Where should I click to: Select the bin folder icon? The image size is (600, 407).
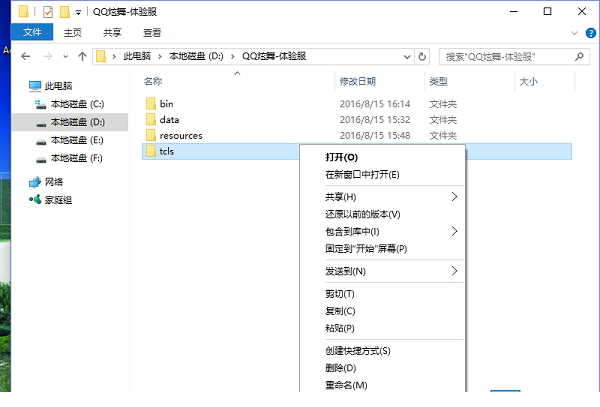151,104
